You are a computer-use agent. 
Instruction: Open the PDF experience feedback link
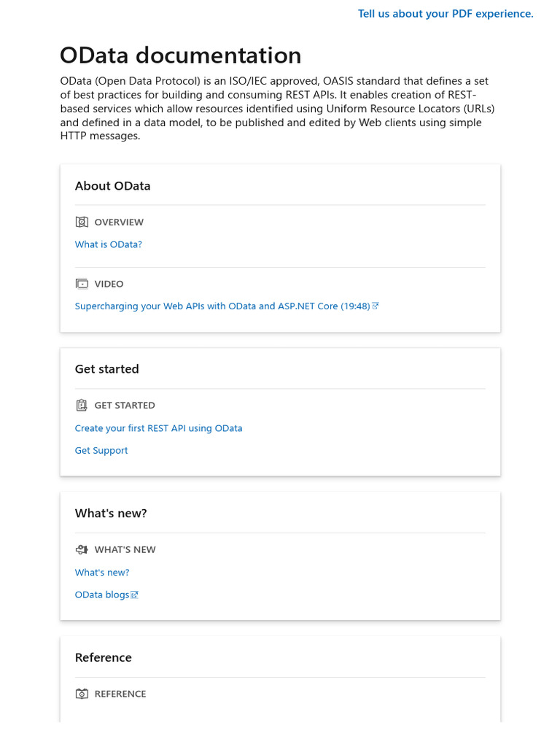tap(446, 14)
